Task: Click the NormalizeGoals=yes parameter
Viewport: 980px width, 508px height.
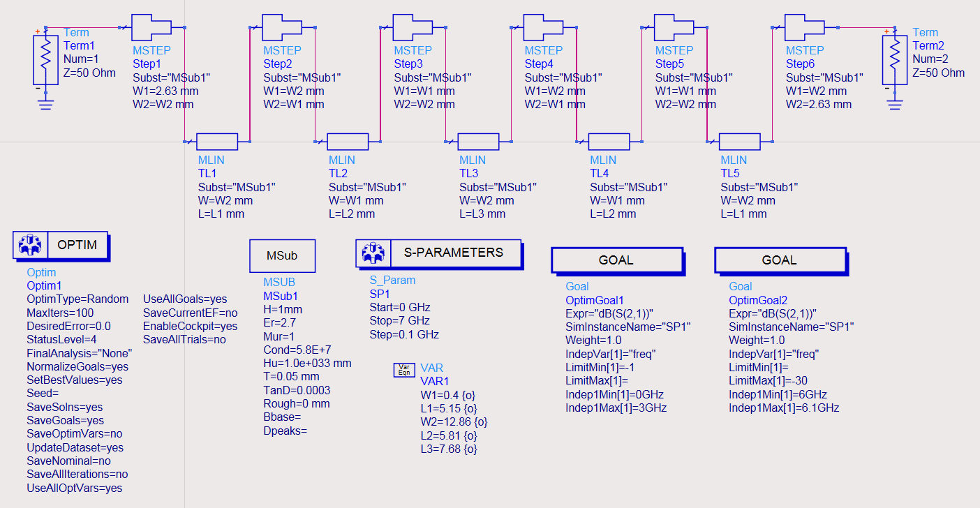Action: pos(77,367)
